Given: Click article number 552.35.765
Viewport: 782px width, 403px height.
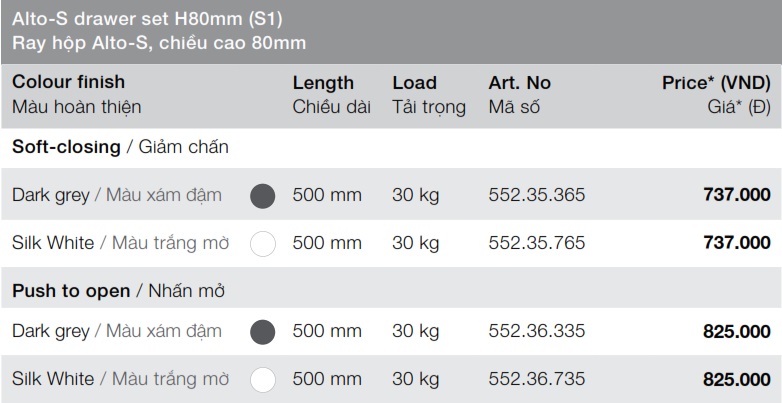Looking at the screenshot, I should [x=537, y=243].
